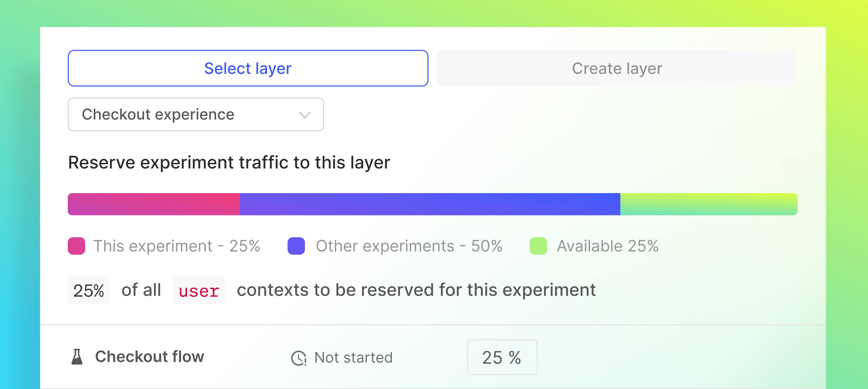Click the Other experiments - 50% legend label
Screen dimensions: 868x389
click(409, 246)
